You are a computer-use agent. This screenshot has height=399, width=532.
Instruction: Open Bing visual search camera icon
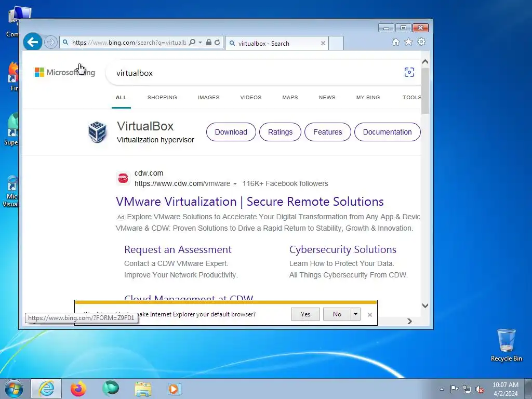coord(409,72)
